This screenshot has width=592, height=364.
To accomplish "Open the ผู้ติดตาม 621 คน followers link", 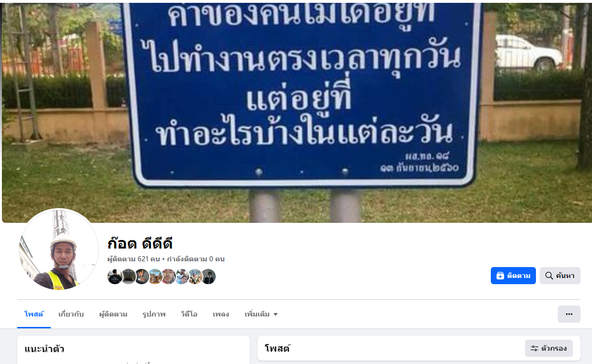I will 134,259.
